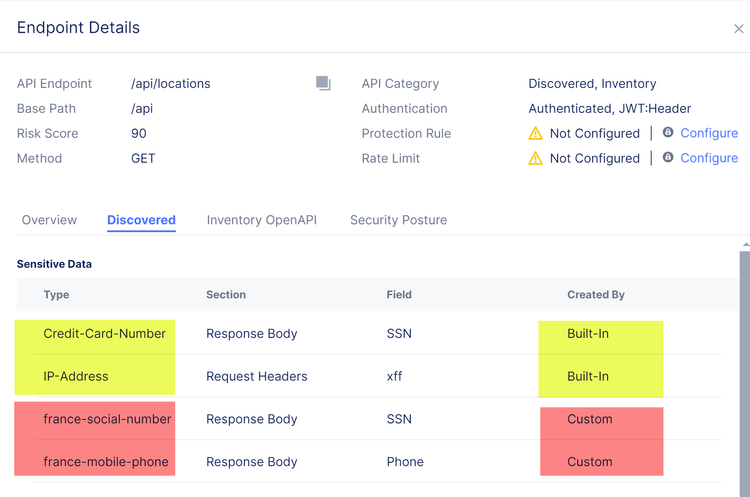This screenshot has height=497, width=750.
Task: Select the IP-Address sensitive data type
Action: click(76, 377)
